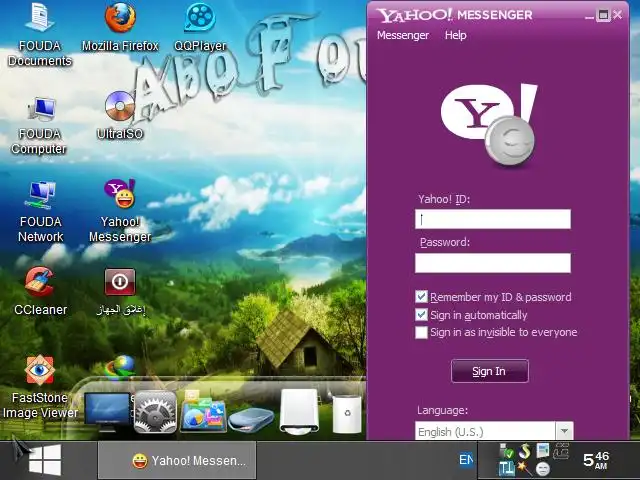
Task: Open the Messenger menu
Action: pyautogui.click(x=403, y=35)
